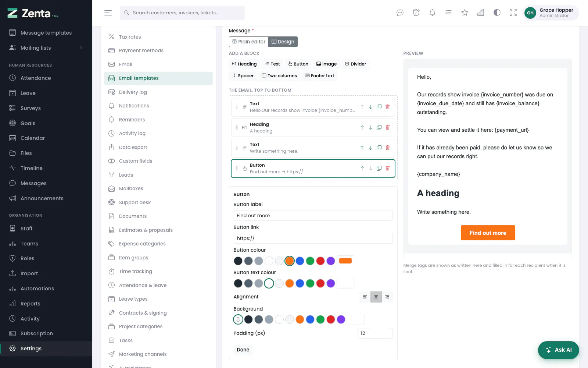The width and height of the screenshot is (588, 368).
Task: Choose blue button colour swatch
Action: 300,261
